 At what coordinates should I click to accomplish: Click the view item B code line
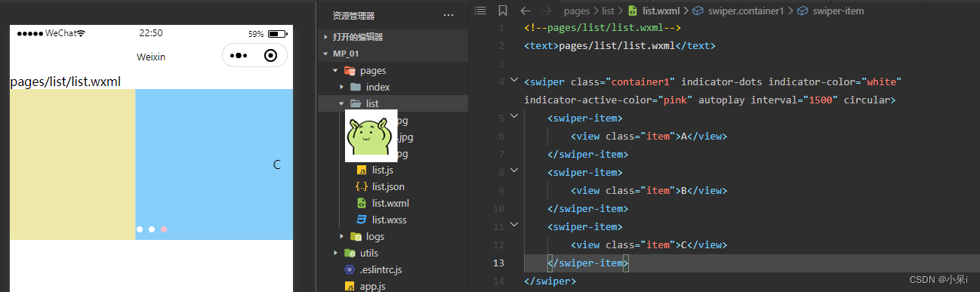(x=649, y=190)
